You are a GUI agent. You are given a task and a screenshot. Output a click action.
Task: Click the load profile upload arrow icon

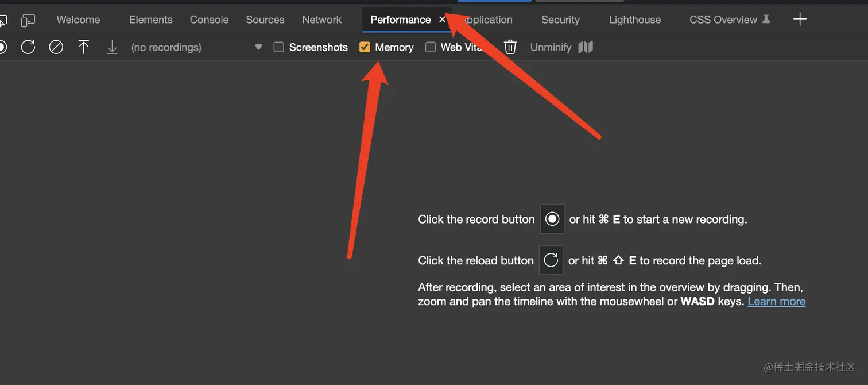click(x=84, y=47)
